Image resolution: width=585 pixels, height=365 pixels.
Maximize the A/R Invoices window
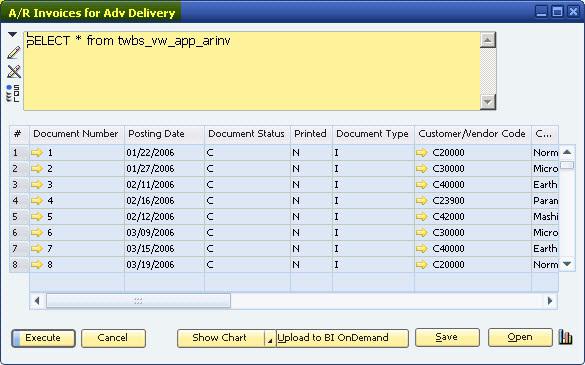pyautogui.click(x=557, y=12)
